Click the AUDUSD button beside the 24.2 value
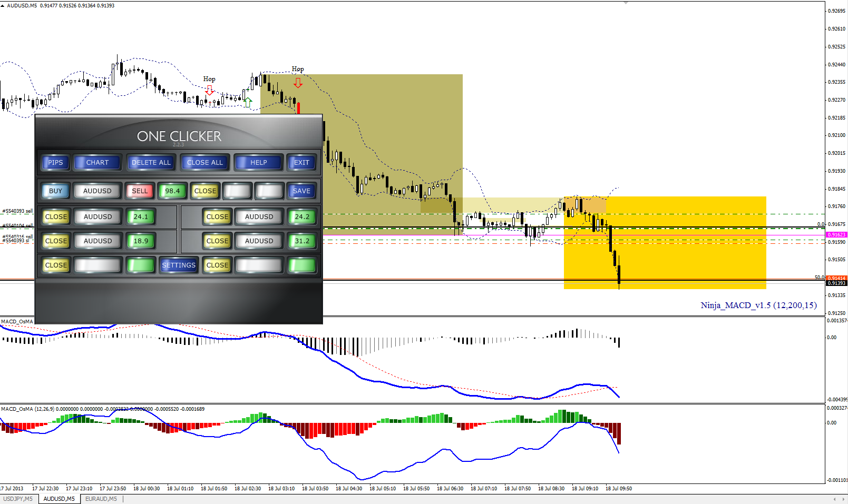The height and width of the screenshot is (504, 848). tap(259, 217)
